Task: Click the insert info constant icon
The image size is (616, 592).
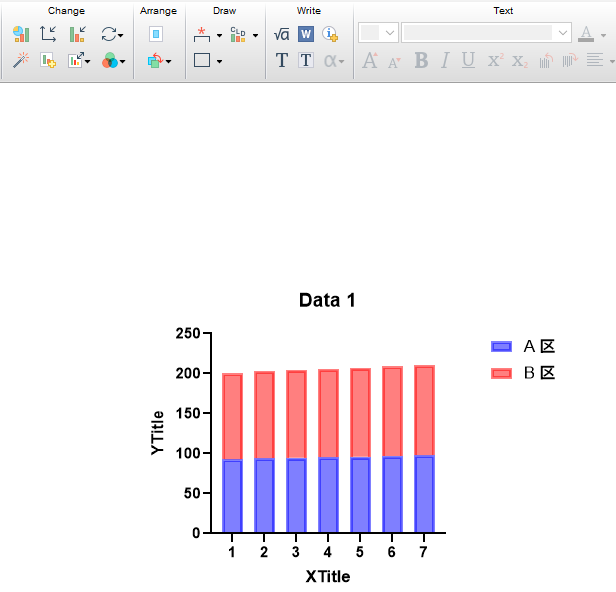Action: (x=330, y=34)
